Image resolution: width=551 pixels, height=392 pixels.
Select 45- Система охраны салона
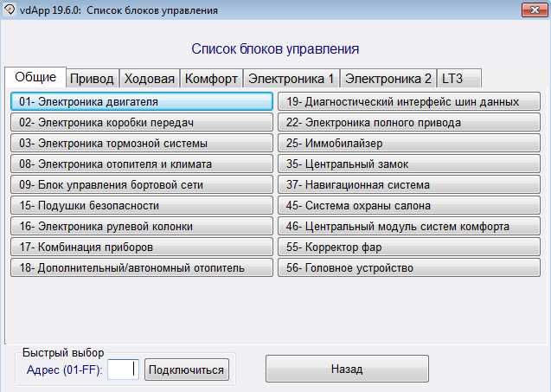[x=409, y=205]
